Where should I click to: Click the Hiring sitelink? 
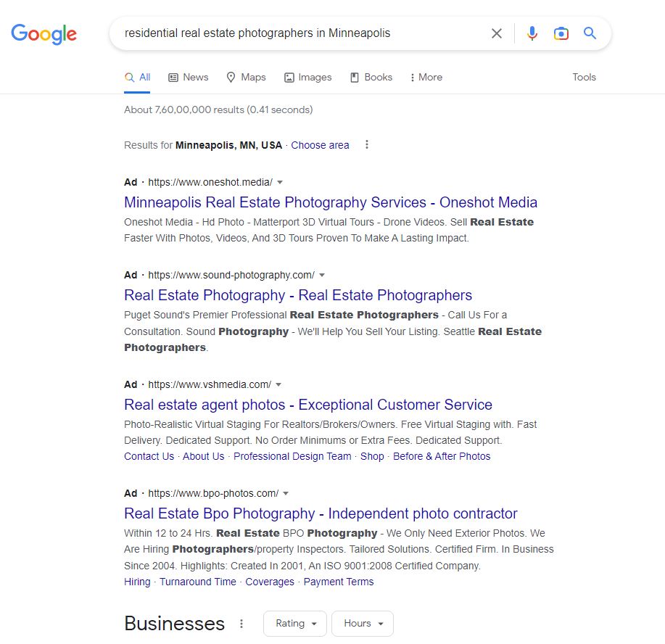(x=137, y=582)
